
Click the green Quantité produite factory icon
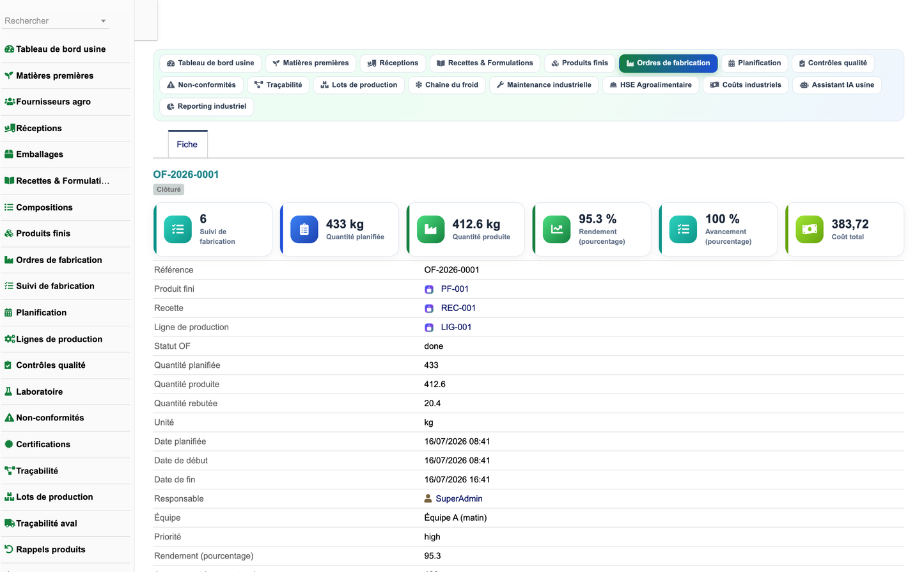[x=430, y=230]
